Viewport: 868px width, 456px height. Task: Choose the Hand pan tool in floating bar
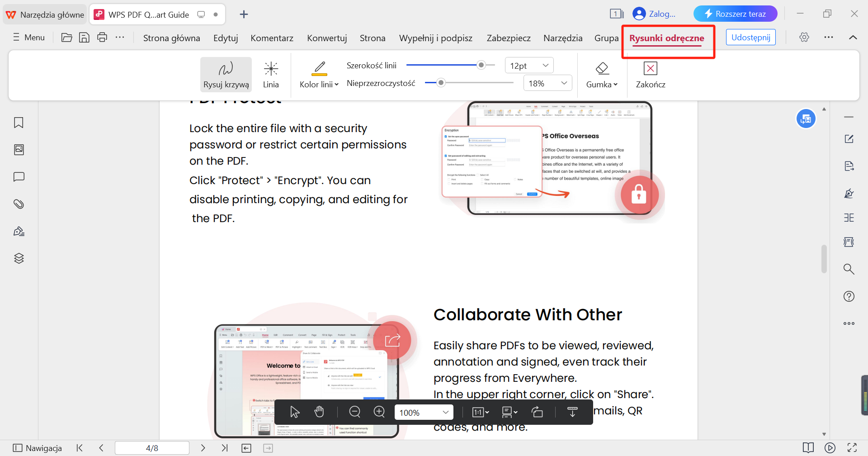(x=319, y=412)
